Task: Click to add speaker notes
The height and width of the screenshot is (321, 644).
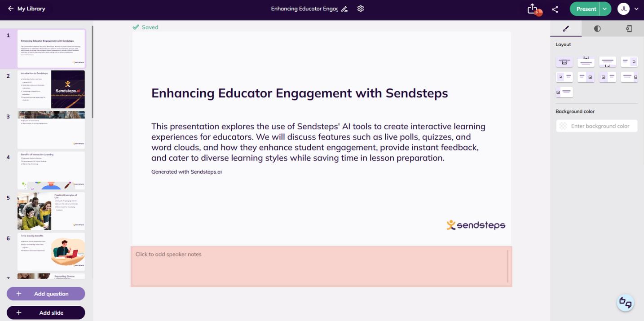Action: [321, 266]
